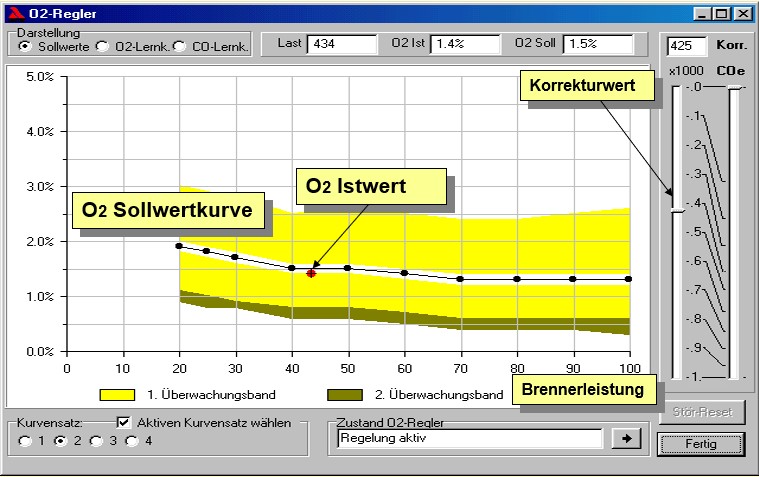Toggle Aktiven Kurvensatz wählen checkbox
Viewport: 759px width, 477px height.
[124, 423]
